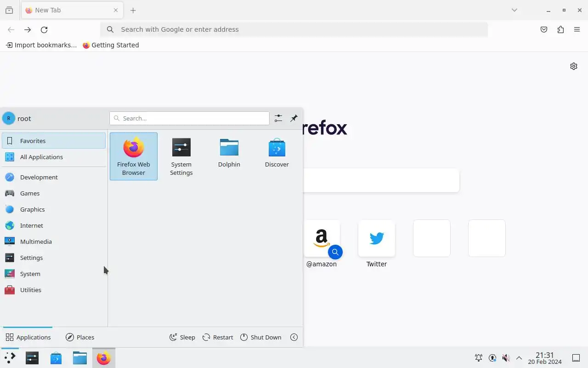
Task: Open System Settings from Favorites grid
Action: click(181, 156)
